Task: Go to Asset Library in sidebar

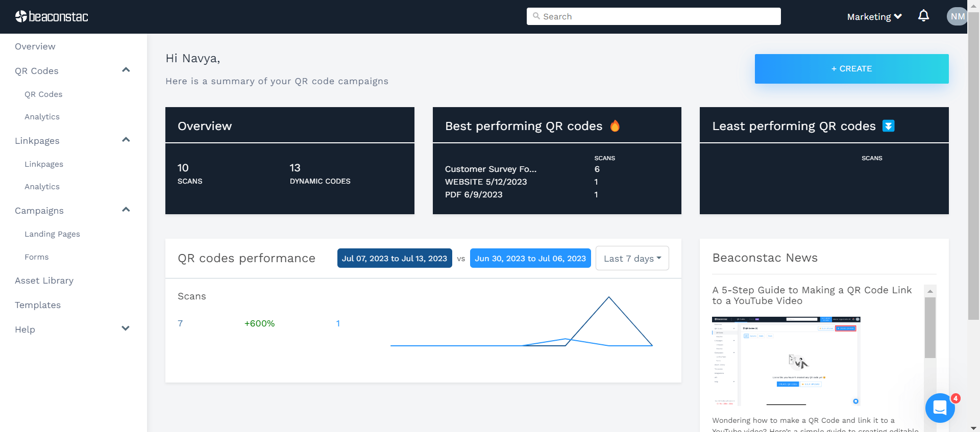Action: pyautogui.click(x=44, y=281)
